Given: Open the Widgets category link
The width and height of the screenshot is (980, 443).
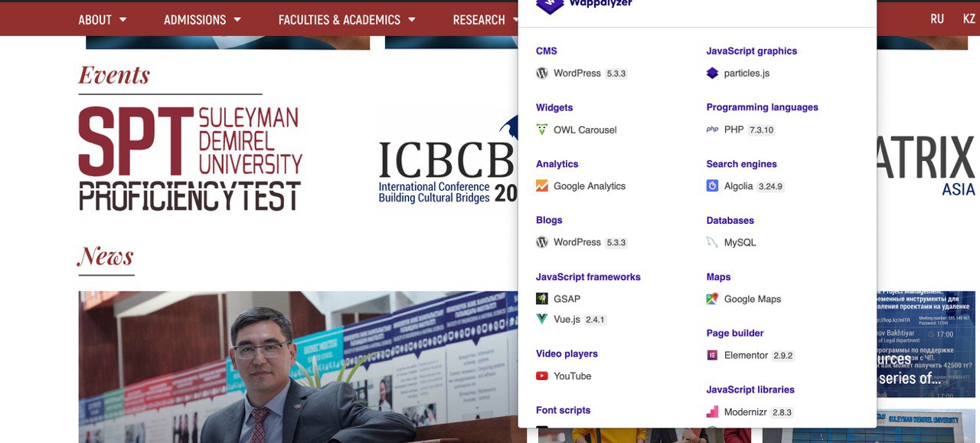Looking at the screenshot, I should click(554, 107).
